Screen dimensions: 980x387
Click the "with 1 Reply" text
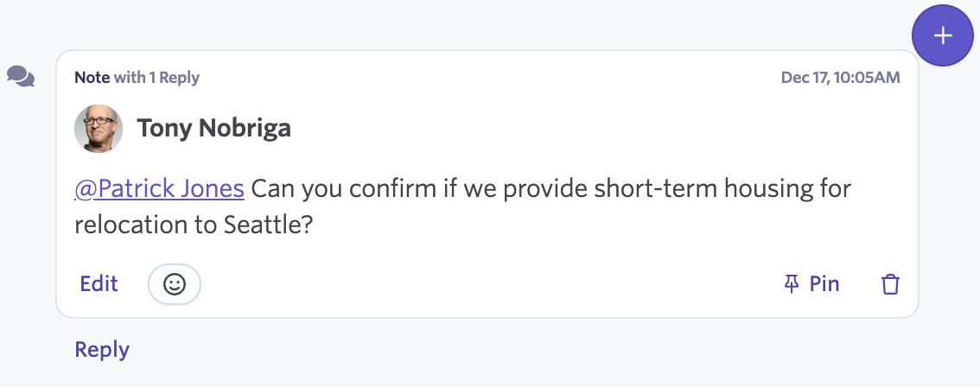[x=156, y=78]
